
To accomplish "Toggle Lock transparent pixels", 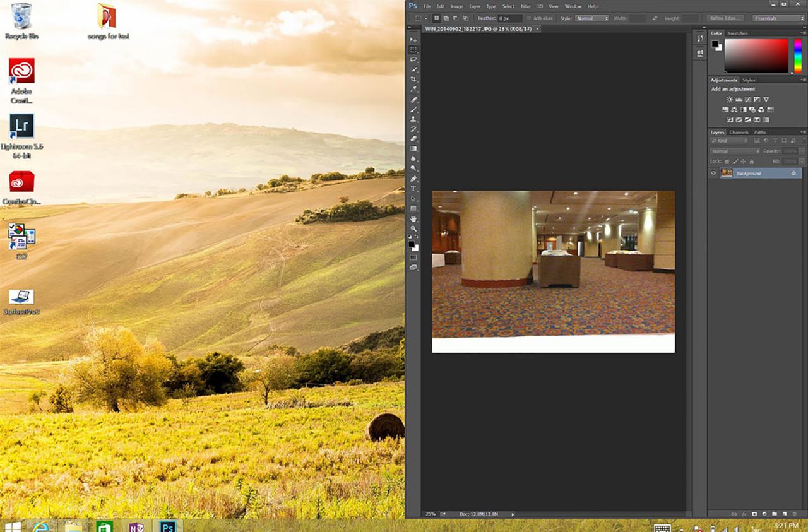I will click(x=727, y=162).
